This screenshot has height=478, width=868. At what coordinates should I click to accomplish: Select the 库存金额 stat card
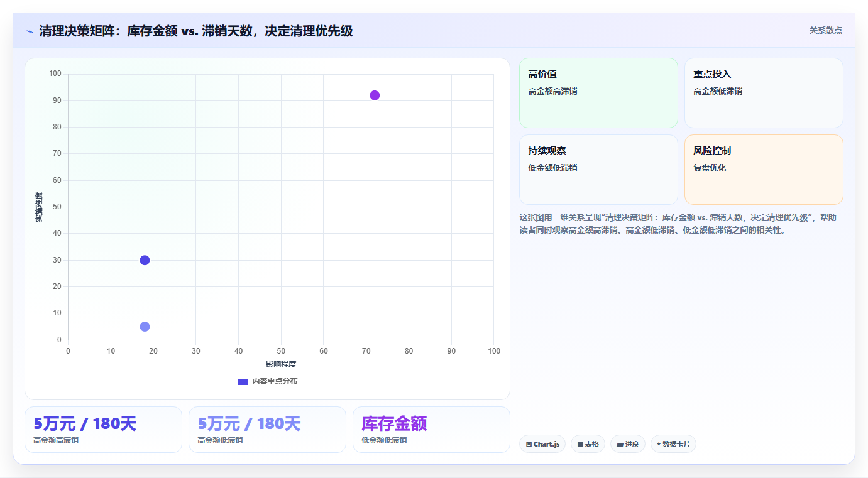point(431,430)
